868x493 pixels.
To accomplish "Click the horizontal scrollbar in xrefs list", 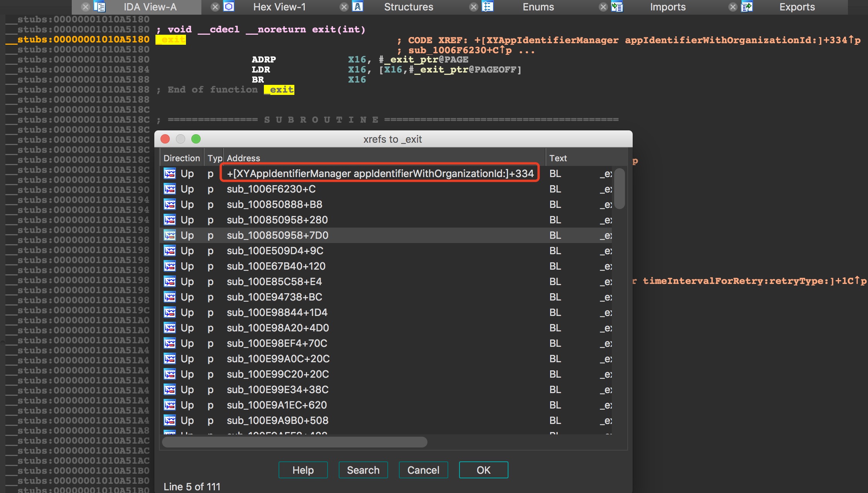I will point(294,442).
